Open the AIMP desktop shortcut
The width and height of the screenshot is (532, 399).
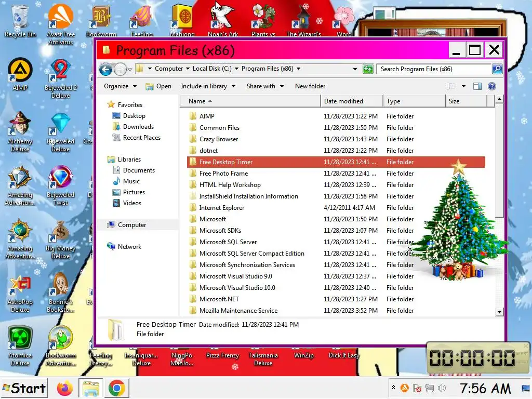(20, 74)
